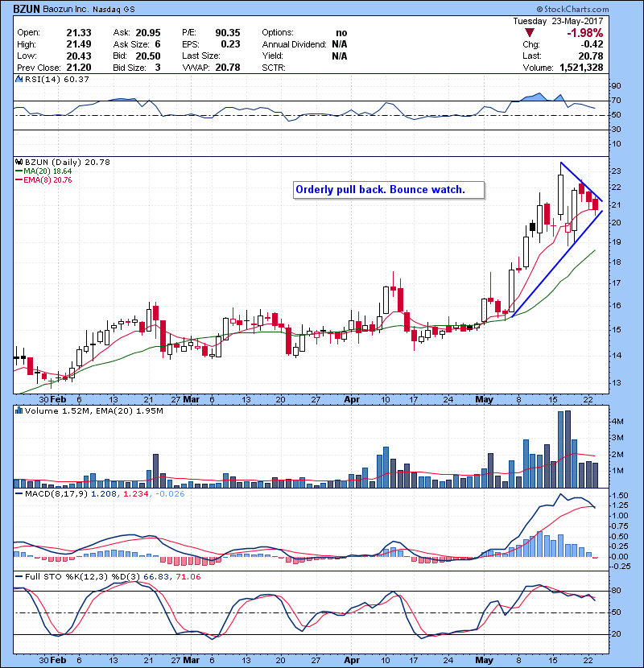The width and height of the screenshot is (644, 668).
Task: Click the StockCharts.com copyright text
Action: click(x=572, y=9)
